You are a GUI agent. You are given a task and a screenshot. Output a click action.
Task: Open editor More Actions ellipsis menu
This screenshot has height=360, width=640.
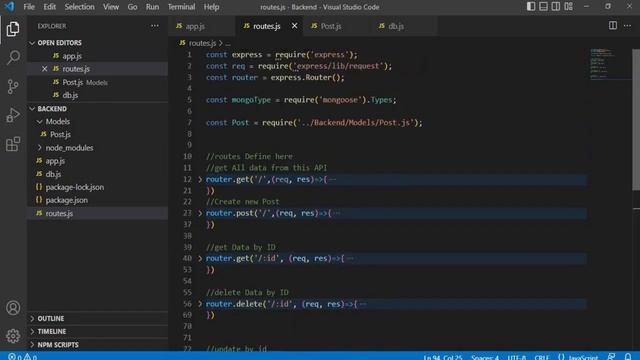point(627,25)
